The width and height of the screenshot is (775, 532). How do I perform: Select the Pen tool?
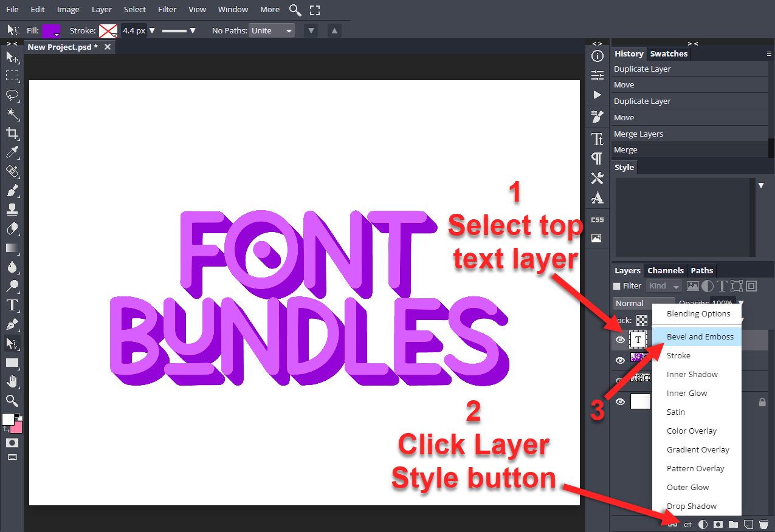(12, 325)
